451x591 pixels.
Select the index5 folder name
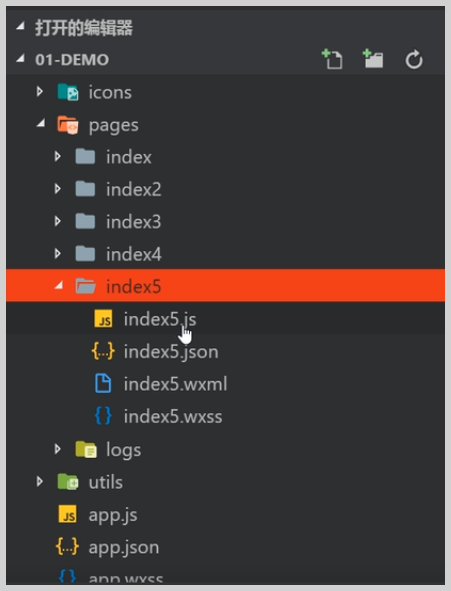[x=133, y=286]
